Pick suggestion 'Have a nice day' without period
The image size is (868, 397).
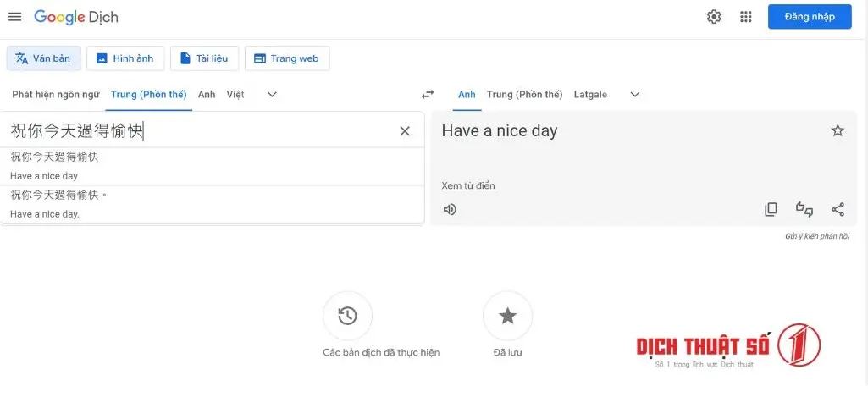(212, 167)
